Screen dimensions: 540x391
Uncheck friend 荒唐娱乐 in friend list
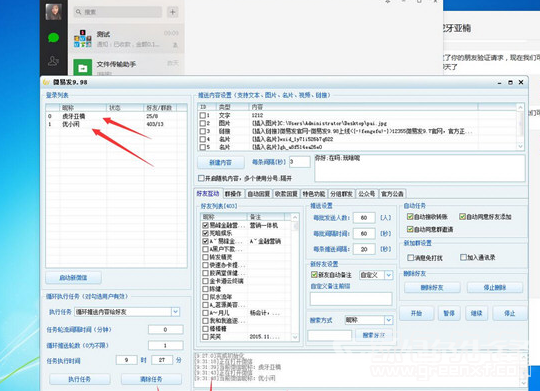click(205, 233)
